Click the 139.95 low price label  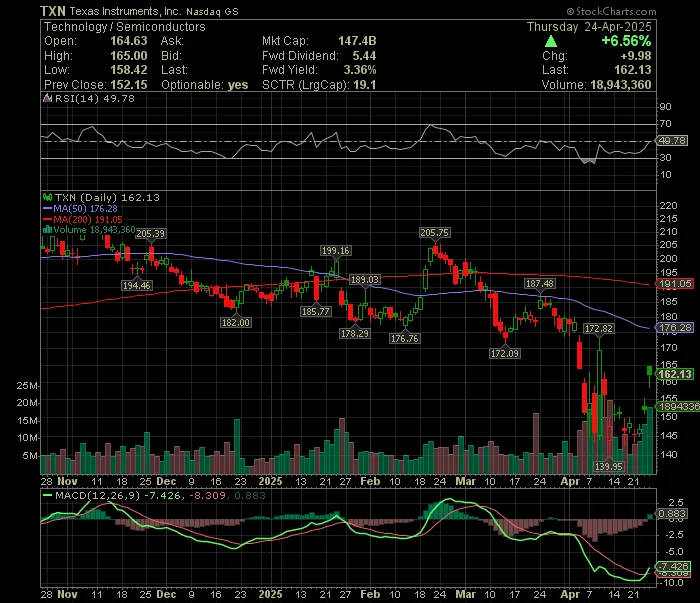(609, 466)
